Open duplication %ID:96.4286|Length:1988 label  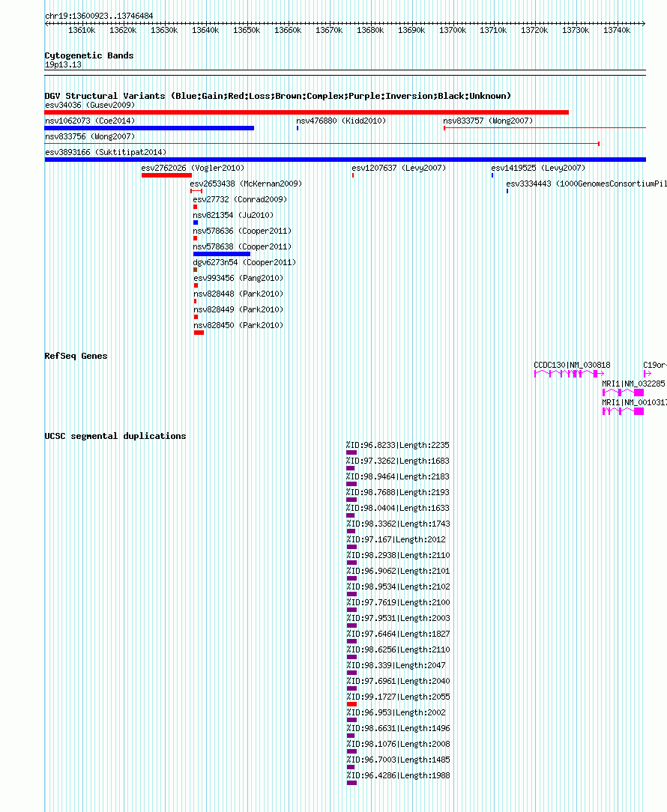point(398,776)
